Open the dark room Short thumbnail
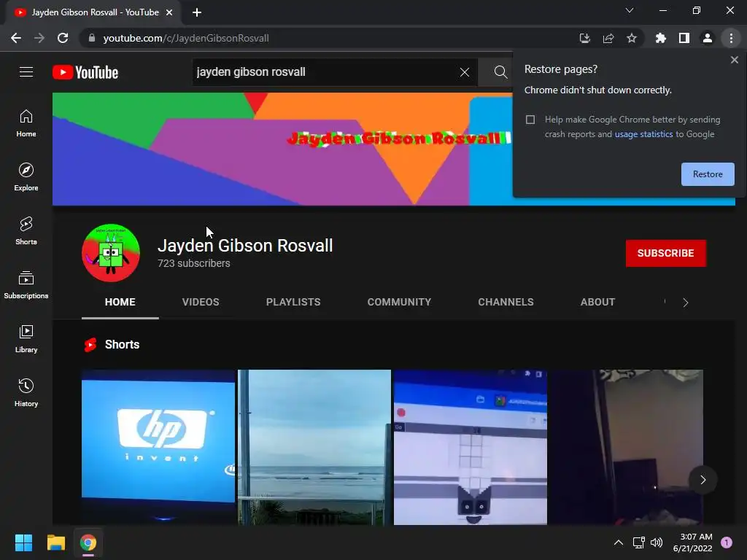Screen dimensions: 747x560 [627, 447]
